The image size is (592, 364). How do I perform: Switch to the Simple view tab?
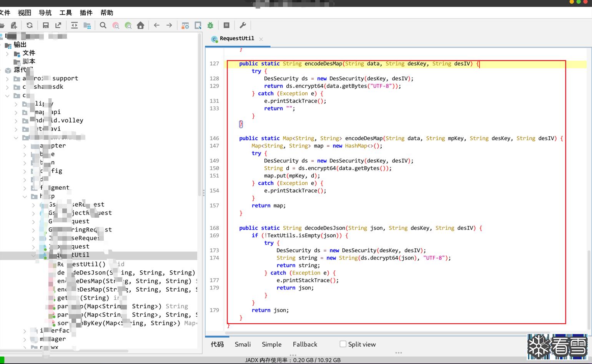pos(271,344)
